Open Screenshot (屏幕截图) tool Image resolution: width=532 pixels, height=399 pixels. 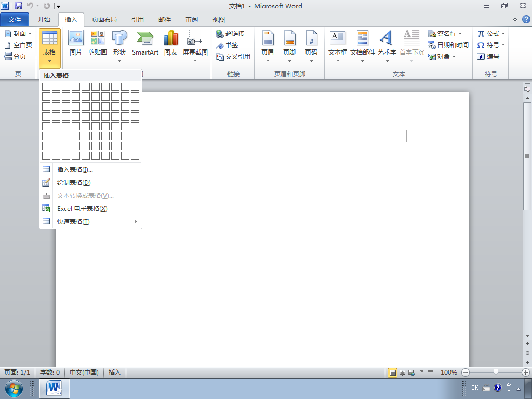195,46
